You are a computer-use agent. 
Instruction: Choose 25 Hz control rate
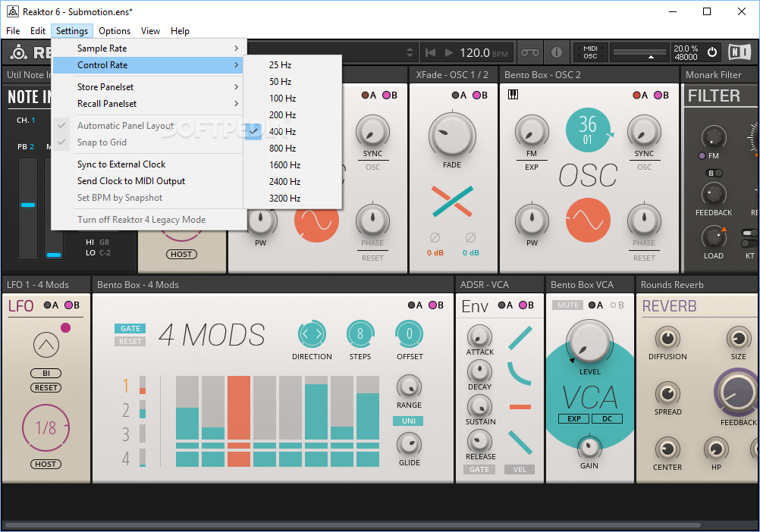coord(294,65)
